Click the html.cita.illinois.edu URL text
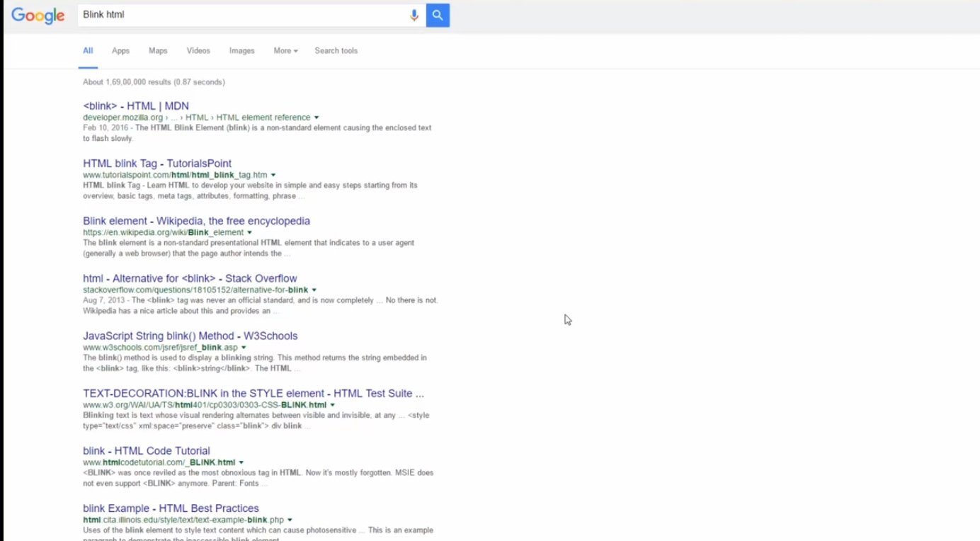980x541 pixels. [x=183, y=520]
